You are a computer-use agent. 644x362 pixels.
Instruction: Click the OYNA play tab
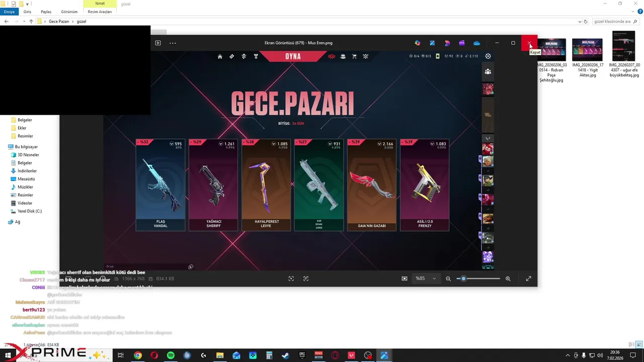point(293,56)
